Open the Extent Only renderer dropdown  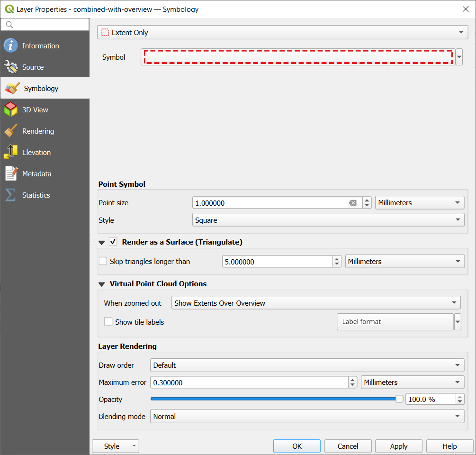click(282, 33)
